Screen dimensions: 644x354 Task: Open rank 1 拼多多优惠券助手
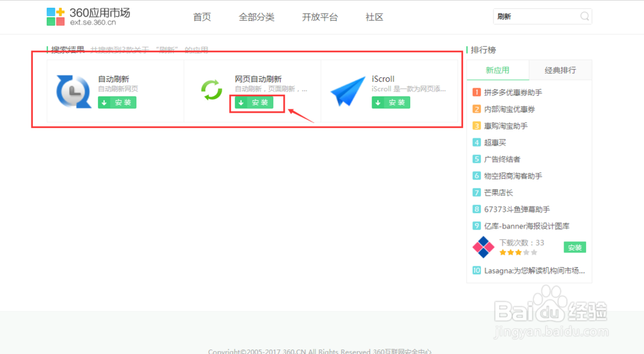click(x=513, y=93)
